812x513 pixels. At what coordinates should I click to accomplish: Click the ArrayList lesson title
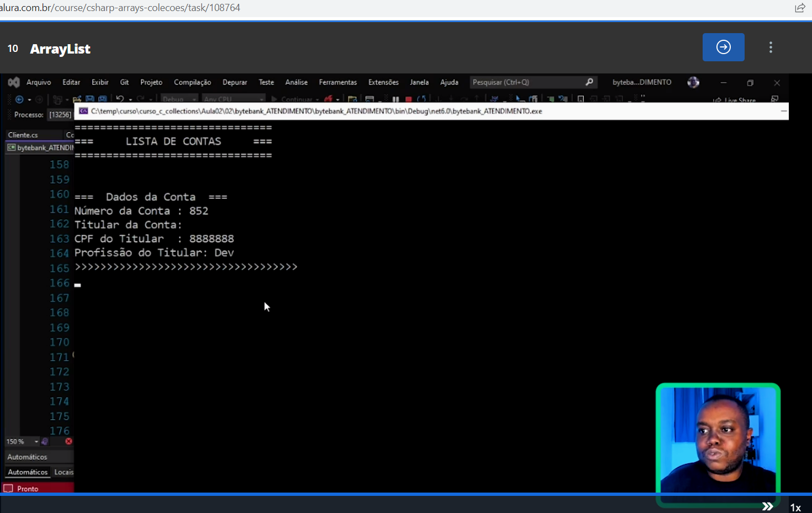(60, 49)
